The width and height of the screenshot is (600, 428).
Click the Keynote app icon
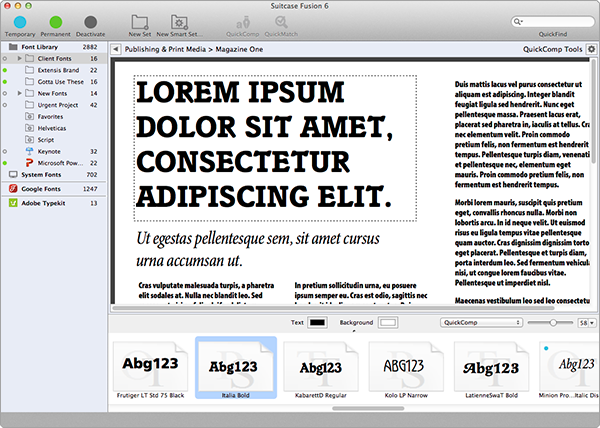pos(29,151)
